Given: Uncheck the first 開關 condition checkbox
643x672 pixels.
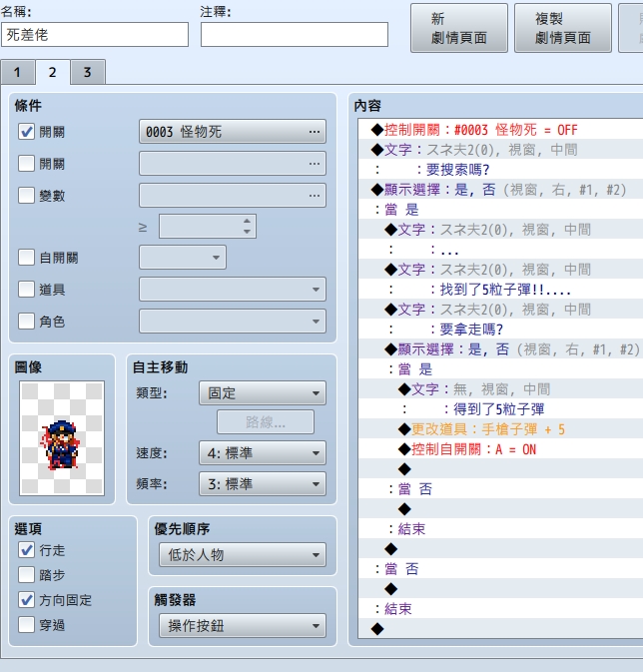Looking at the screenshot, I should click(x=26, y=132).
